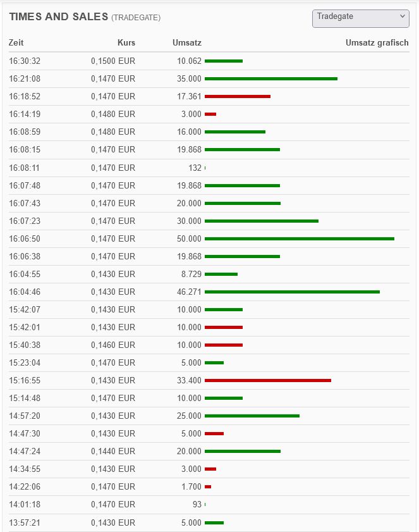419x532 pixels.
Task: Click the 1.700 volume value
Action: [190, 486]
